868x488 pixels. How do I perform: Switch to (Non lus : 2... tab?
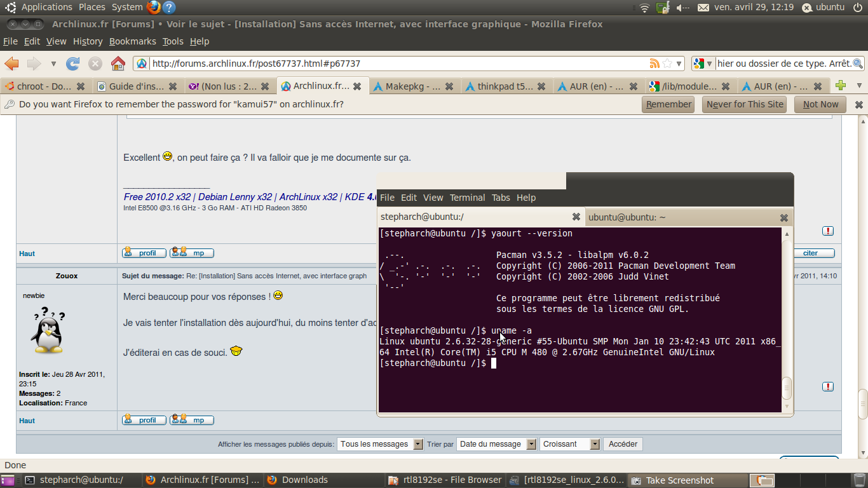click(229, 86)
